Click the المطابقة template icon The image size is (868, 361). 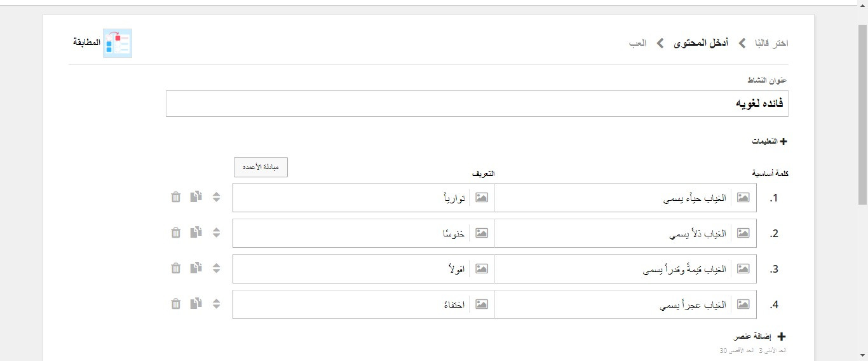118,43
